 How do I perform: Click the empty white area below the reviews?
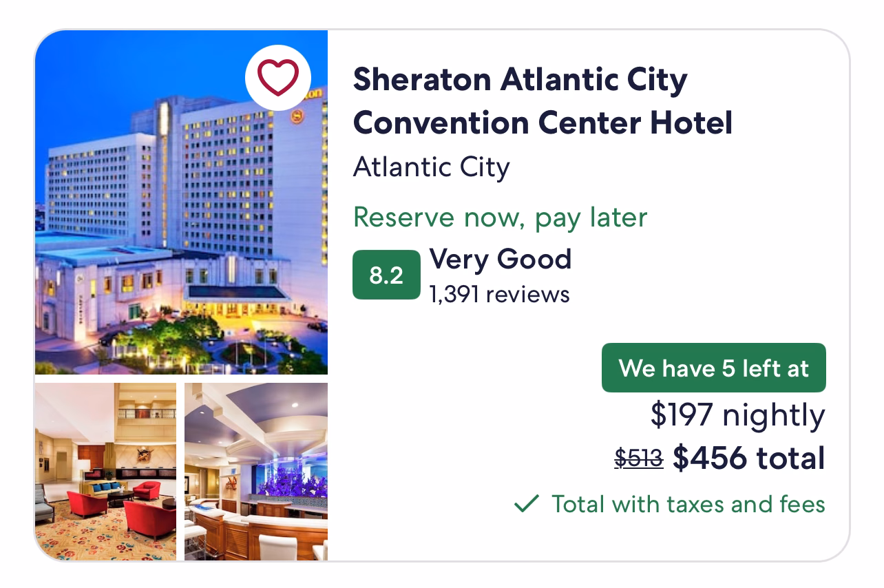coord(468,386)
